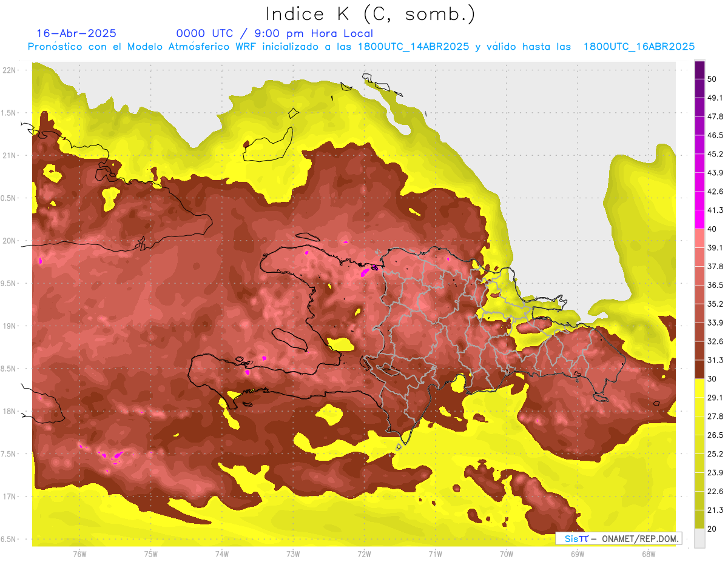The height and width of the screenshot is (562, 728).
Task: Click the '23.9' color scale value
Action: click(715, 472)
